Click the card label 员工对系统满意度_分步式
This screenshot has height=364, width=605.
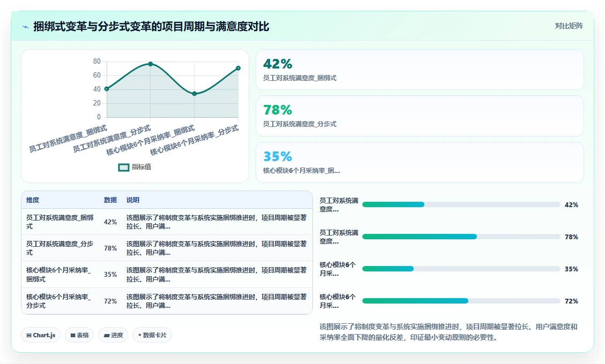click(300, 124)
